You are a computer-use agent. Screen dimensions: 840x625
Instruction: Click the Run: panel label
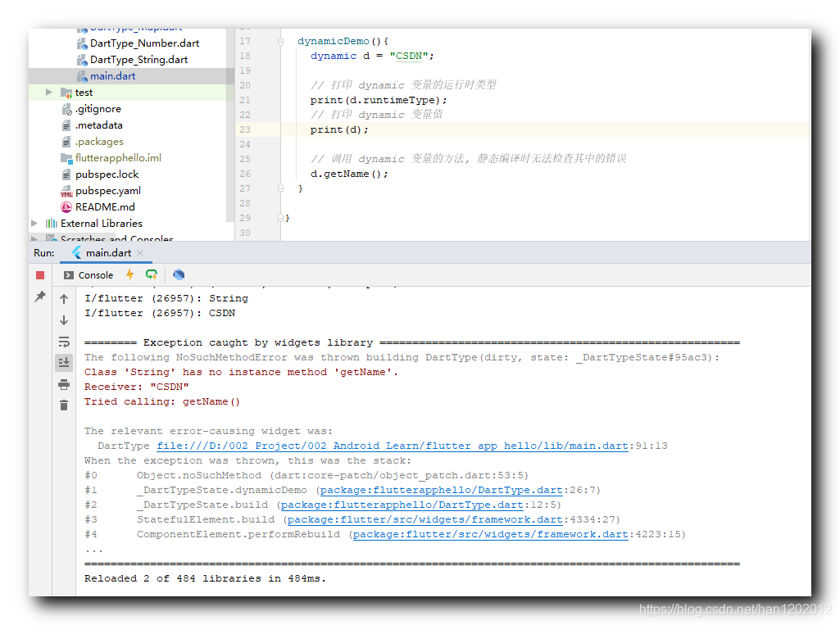tap(44, 253)
